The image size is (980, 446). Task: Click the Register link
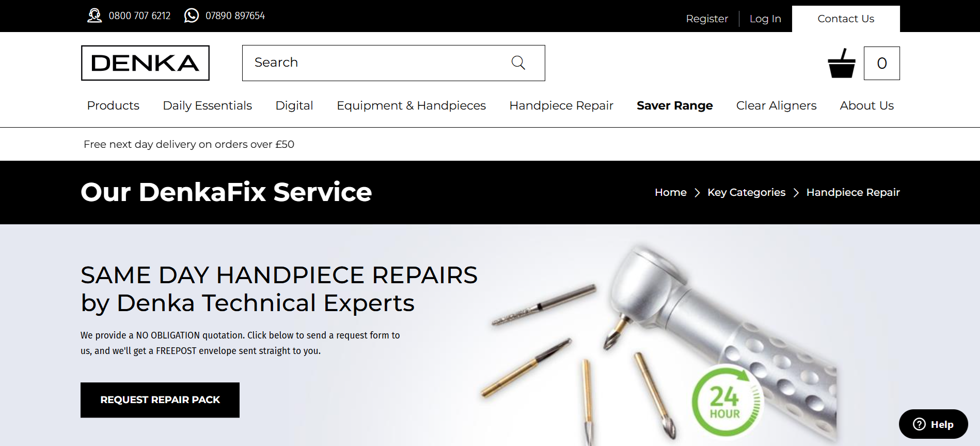[707, 19]
